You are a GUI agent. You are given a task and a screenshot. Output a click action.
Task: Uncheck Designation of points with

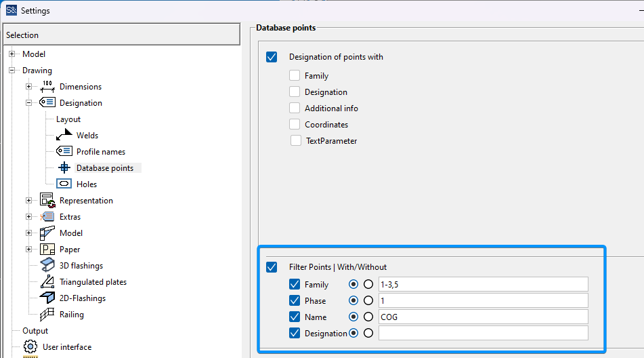point(272,57)
